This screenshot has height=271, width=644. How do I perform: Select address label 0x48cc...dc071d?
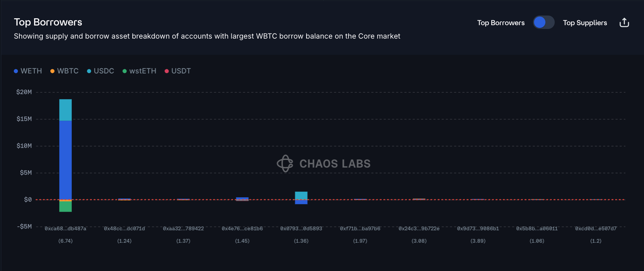click(x=124, y=229)
